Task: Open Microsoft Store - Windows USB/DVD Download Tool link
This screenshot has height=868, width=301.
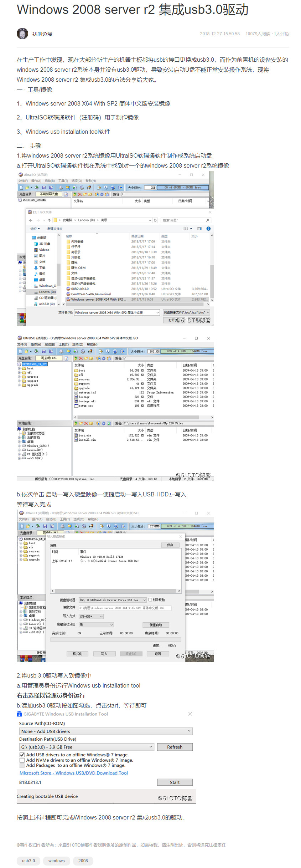Action: click(x=73, y=773)
